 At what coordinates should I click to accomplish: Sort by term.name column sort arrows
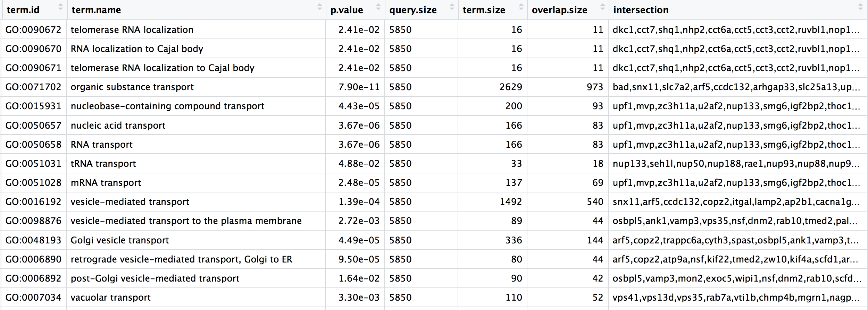319,7
